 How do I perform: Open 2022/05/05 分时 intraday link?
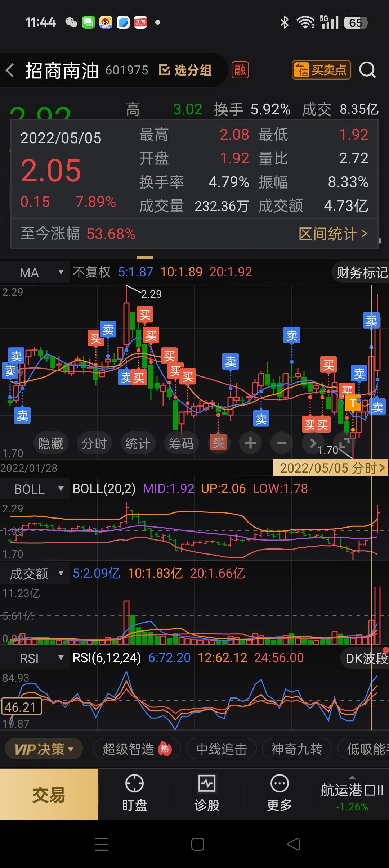pyautogui.click(x=331, y=468)
